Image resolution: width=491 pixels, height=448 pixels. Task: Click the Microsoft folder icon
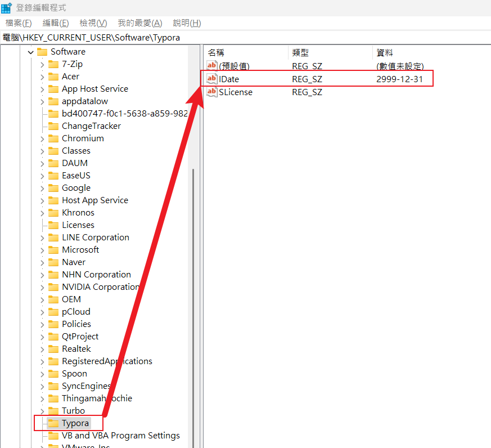[x=53, y=250]
